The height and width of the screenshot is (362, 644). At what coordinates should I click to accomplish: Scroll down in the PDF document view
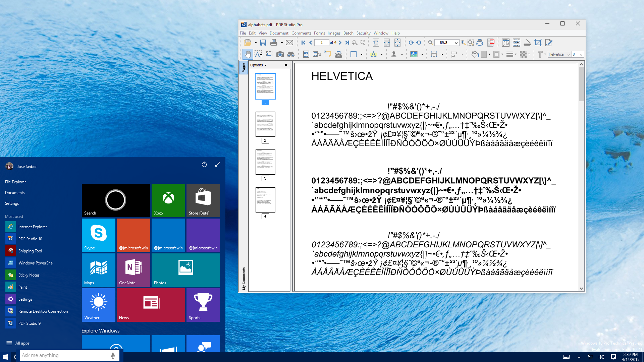click(581, 288)
